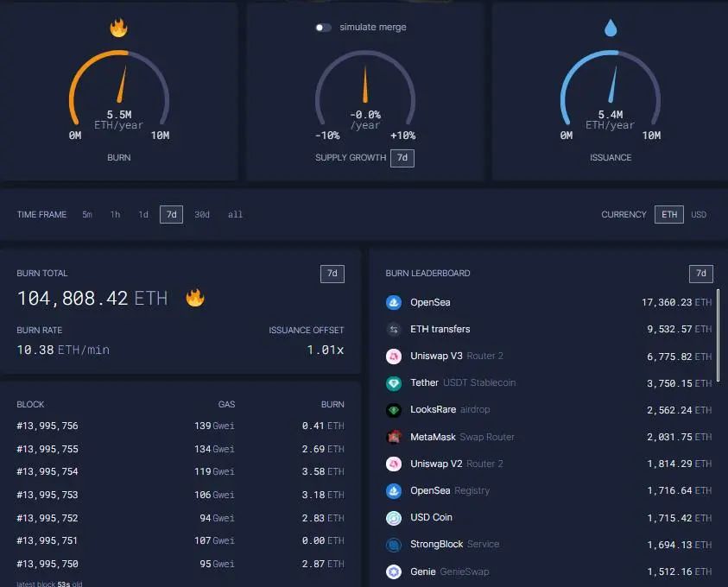Click the 1.01x issuance offset value
This screenshot has width=728, height=587.
[x=326, y=350]
